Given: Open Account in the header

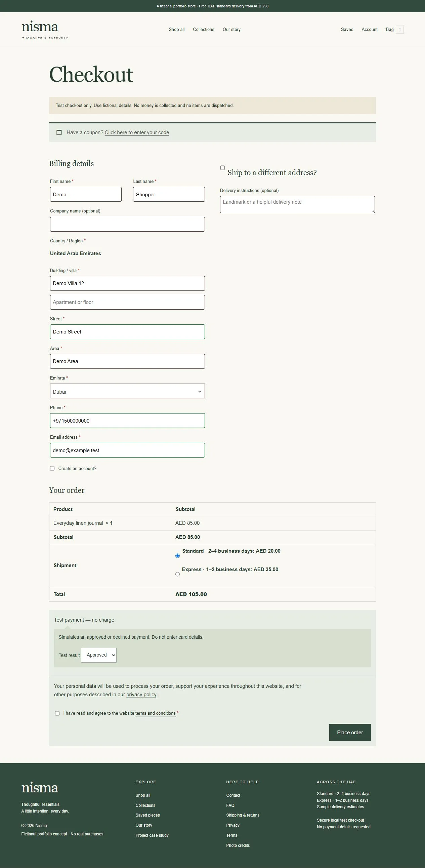Looking at the screenshot, I should (x=370, y=30).
